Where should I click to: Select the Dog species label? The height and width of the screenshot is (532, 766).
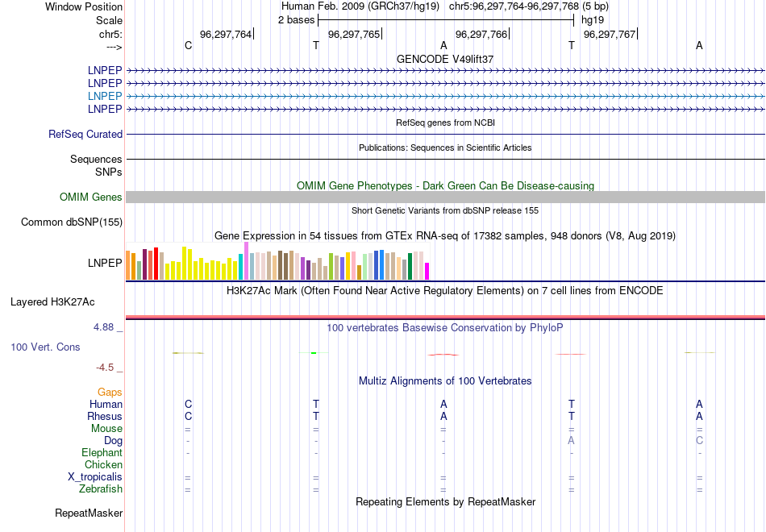point(114,441)
